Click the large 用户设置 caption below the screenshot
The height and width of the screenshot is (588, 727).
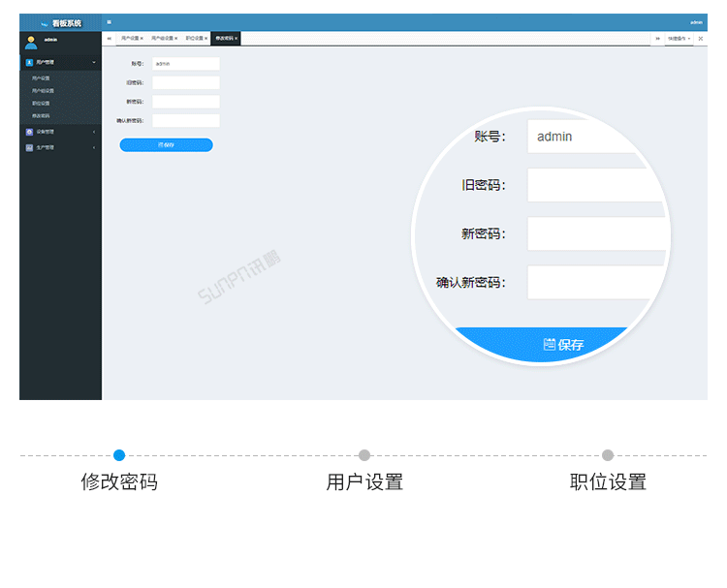(x=364, y=481)
